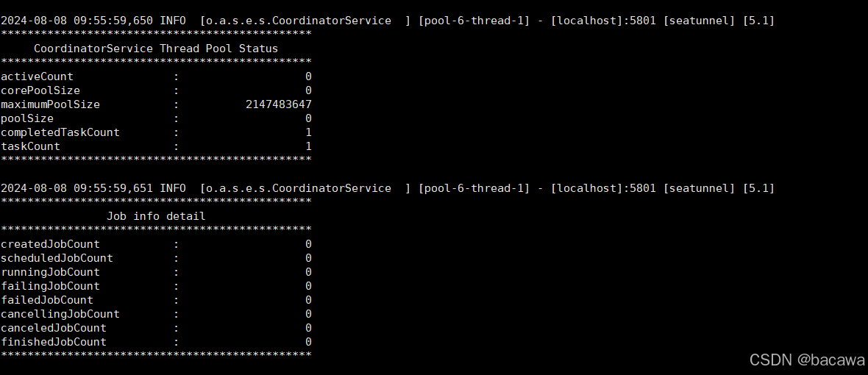
Task: Click the failingJobCount label
Action: pyautogui.click(x=50, y=286)
